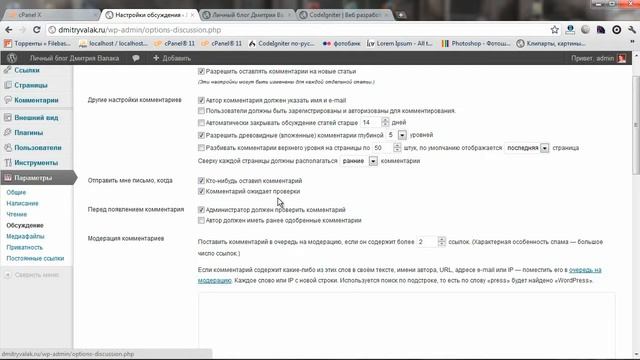The height and width of the screenshot is (360, 640).
Task: Click the collapse menu arrow icon
Action: 8,275
